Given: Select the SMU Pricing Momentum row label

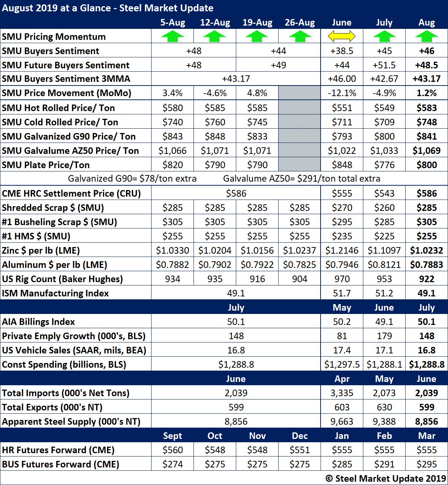Looking at the screenshot, I should [x=54, y=37].
